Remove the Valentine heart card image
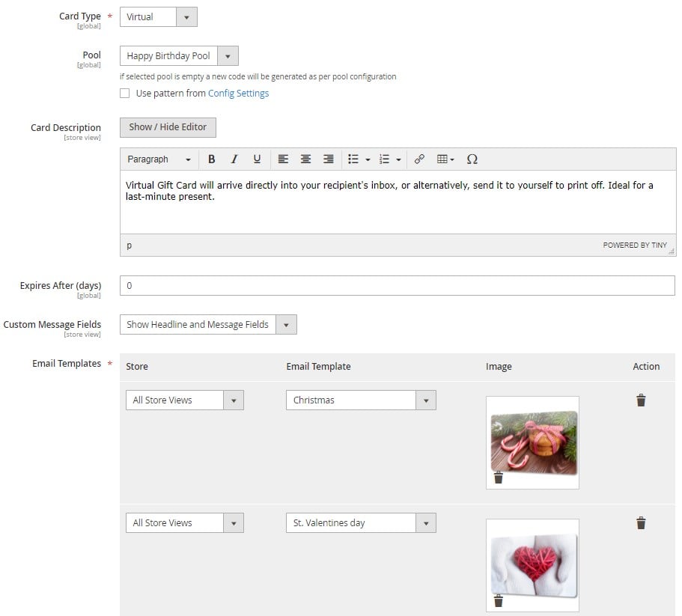 (499, 600)
